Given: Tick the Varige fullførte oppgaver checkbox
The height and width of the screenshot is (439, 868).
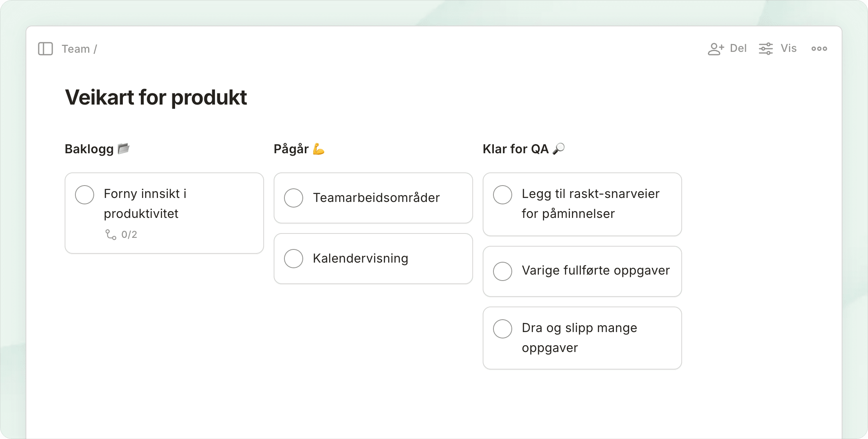Looking at the screenshot, I should (503, 271).
